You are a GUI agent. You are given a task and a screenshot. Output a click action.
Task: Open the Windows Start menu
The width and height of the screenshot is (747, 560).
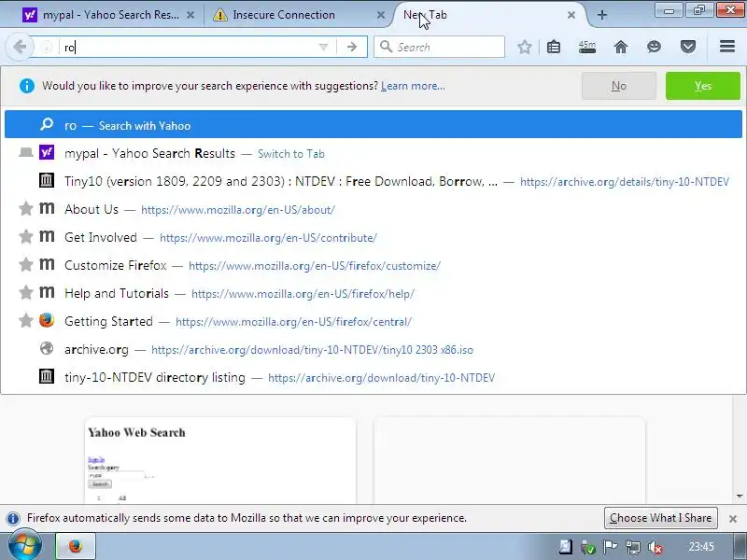coord(25,546)
